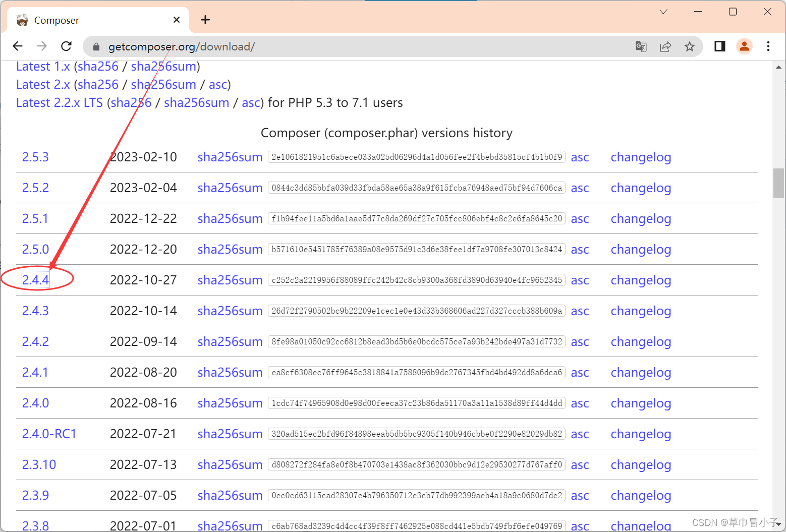Click the date 2022-10-27
Screen dimensions: 786x532
pos(143,280)
